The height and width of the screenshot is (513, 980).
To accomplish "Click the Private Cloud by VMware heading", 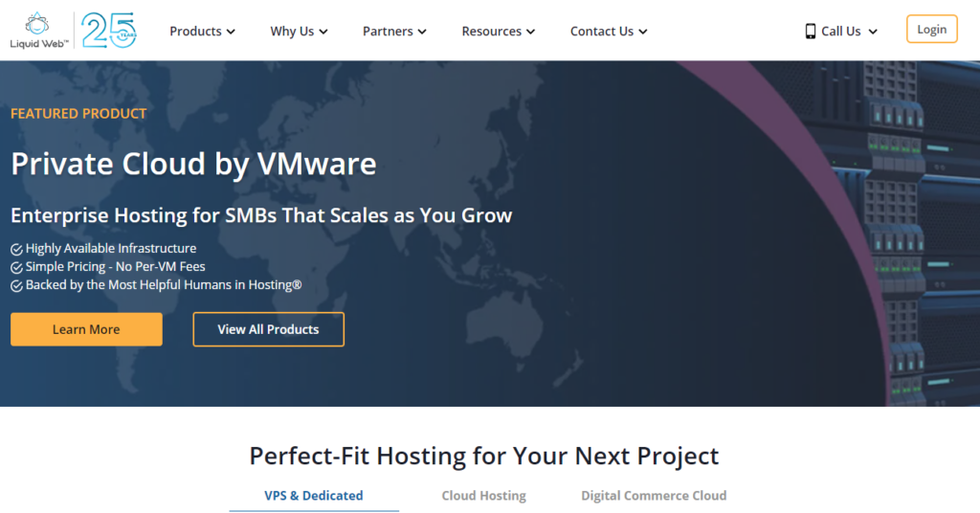I will 193,165.
